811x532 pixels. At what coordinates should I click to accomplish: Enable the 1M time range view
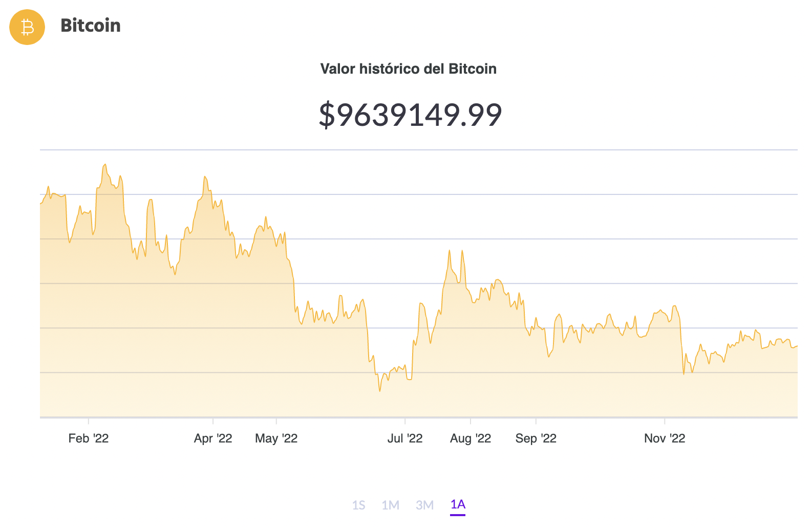[x=391, y=505]
